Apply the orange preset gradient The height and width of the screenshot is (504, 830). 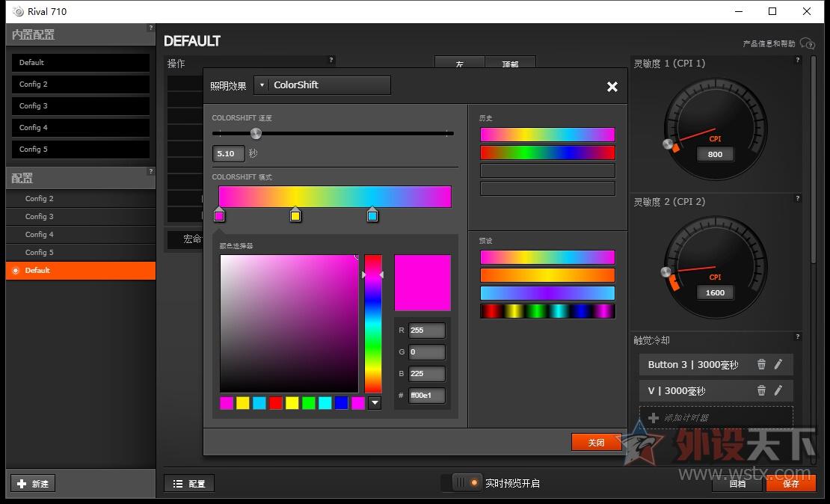(x=547, y=275)
